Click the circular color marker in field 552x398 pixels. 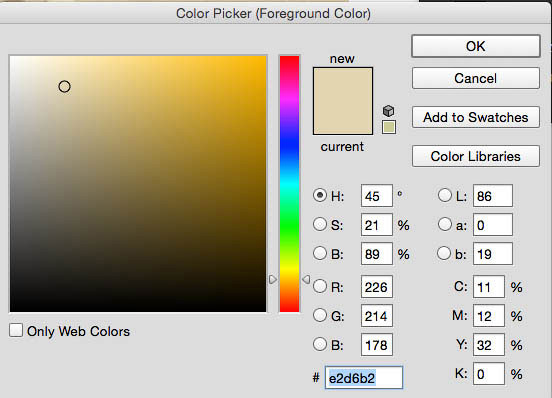tap(64, 87)
